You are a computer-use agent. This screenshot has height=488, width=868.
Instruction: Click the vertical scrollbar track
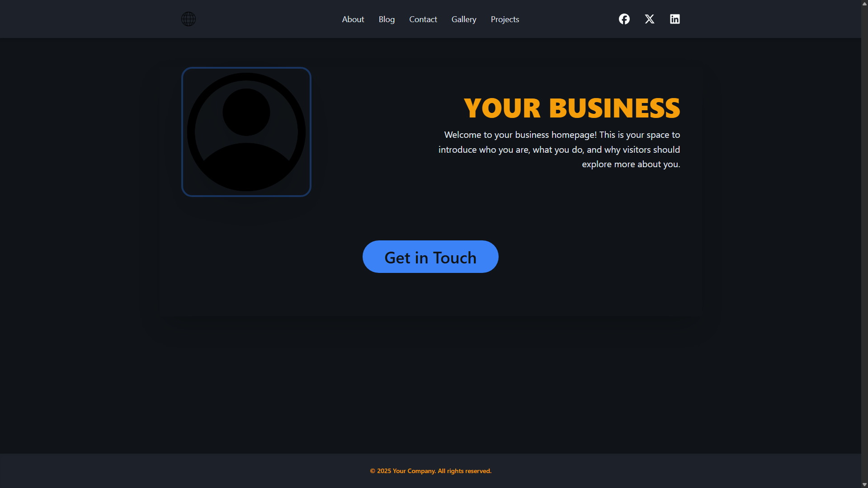(864, 244)
